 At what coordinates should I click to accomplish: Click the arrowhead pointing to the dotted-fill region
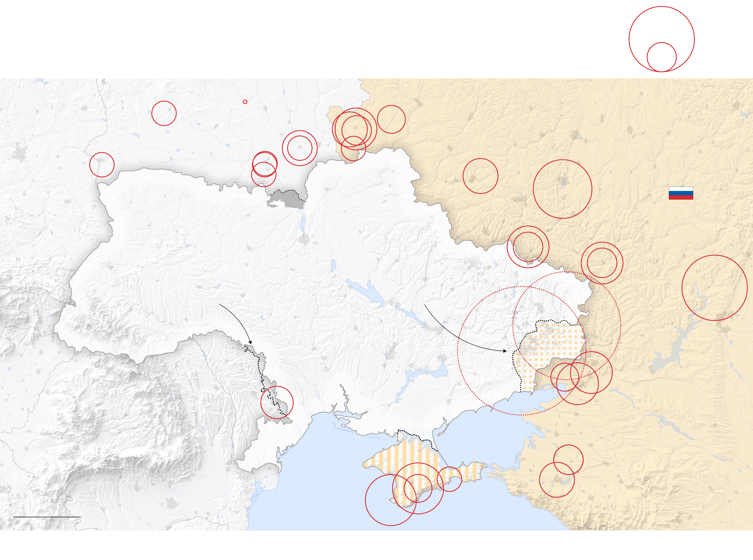(x=505, y=351)
